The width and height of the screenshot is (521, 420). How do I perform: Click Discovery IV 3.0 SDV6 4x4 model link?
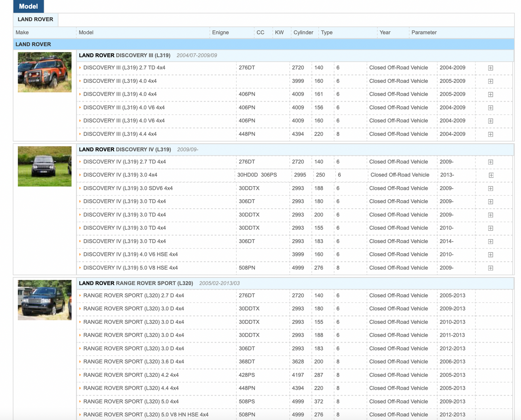(128, 188)
